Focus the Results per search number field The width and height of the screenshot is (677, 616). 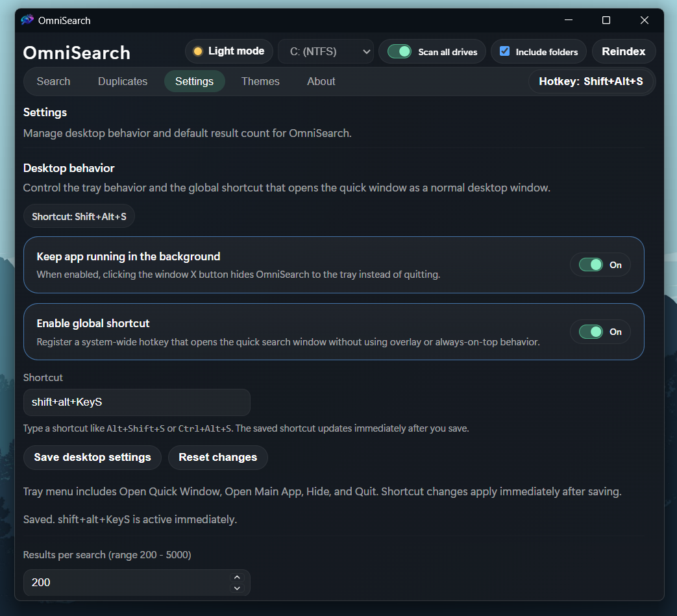pos(136,582)
